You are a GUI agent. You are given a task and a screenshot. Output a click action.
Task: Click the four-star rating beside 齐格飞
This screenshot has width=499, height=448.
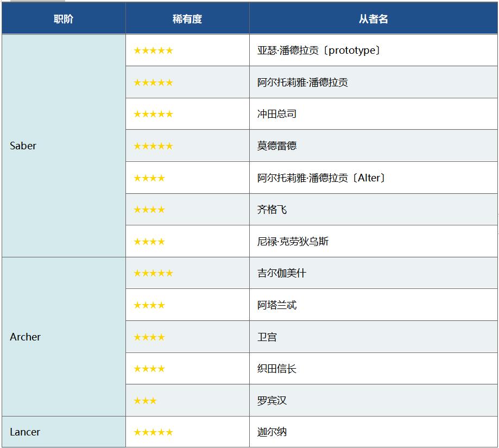[x=149, y=210]
